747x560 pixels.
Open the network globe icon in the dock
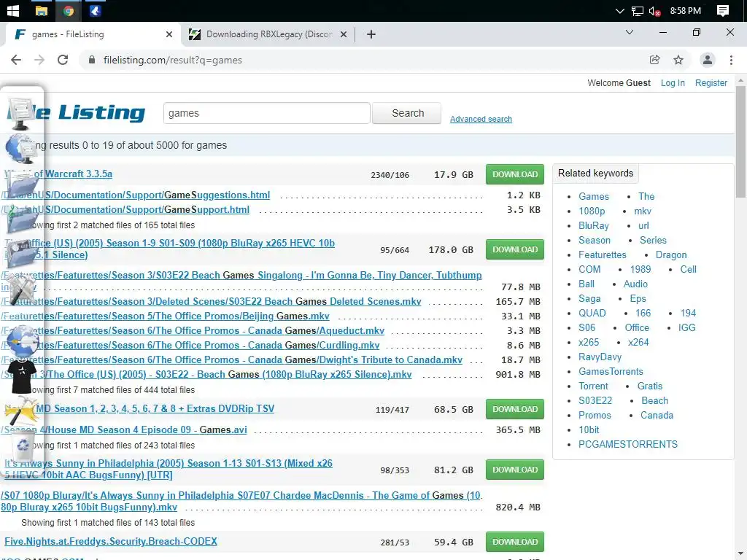pyautogui.click(x=21, y=148)
